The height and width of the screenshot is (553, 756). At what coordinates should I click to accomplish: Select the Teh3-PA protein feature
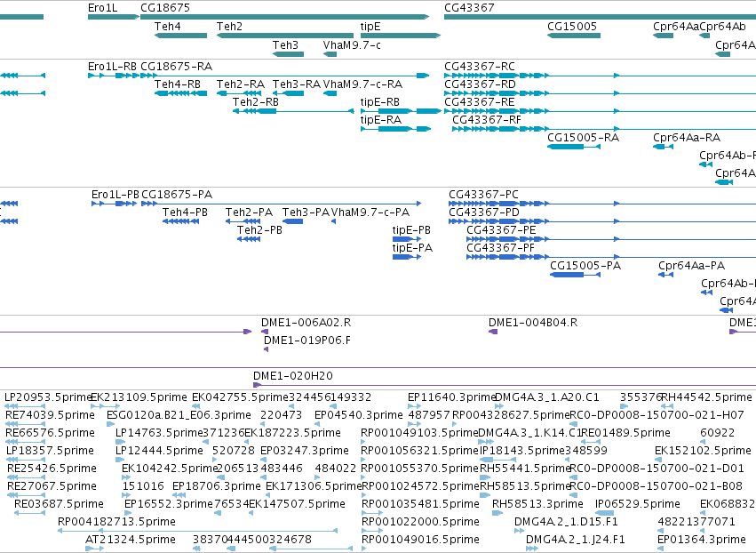(292, 221)
